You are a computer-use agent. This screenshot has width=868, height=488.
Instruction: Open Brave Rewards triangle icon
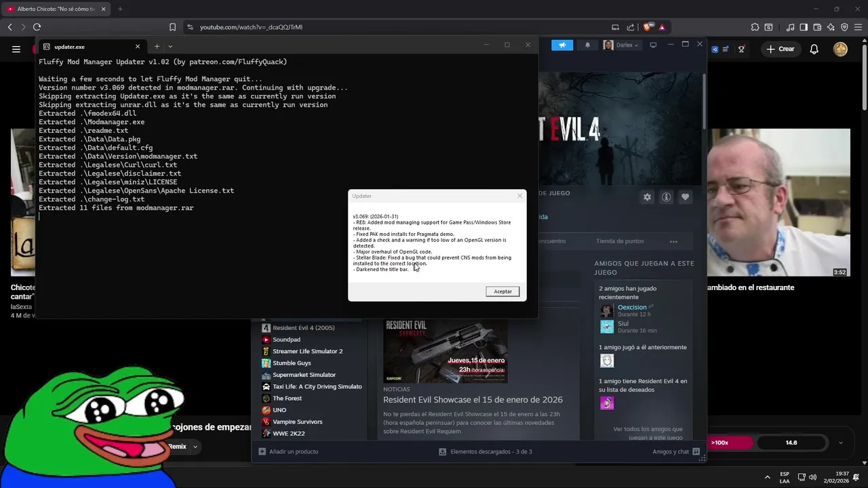662,27
